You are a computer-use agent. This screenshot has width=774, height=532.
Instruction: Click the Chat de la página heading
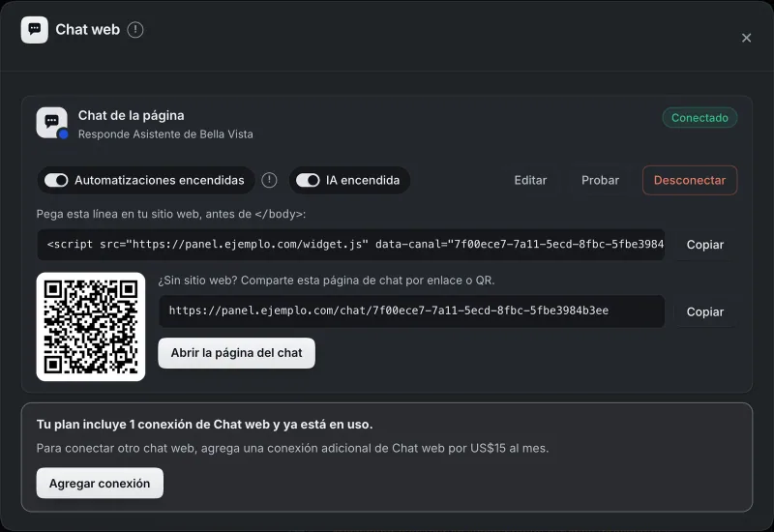pos(132,115)
